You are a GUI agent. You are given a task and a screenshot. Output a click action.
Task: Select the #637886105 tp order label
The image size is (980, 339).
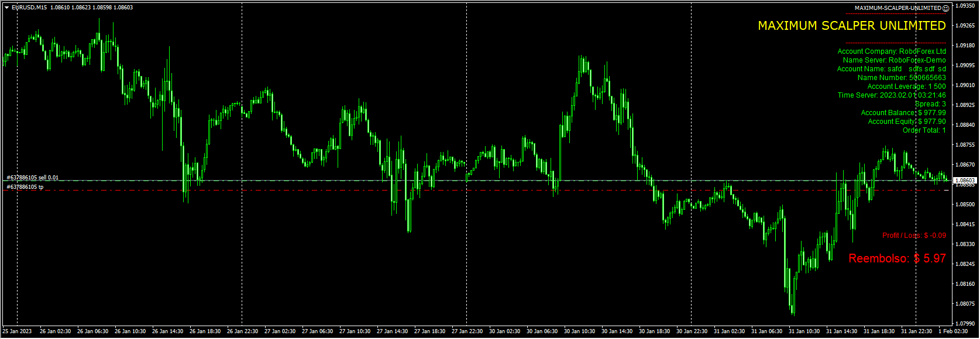(25, 187)
